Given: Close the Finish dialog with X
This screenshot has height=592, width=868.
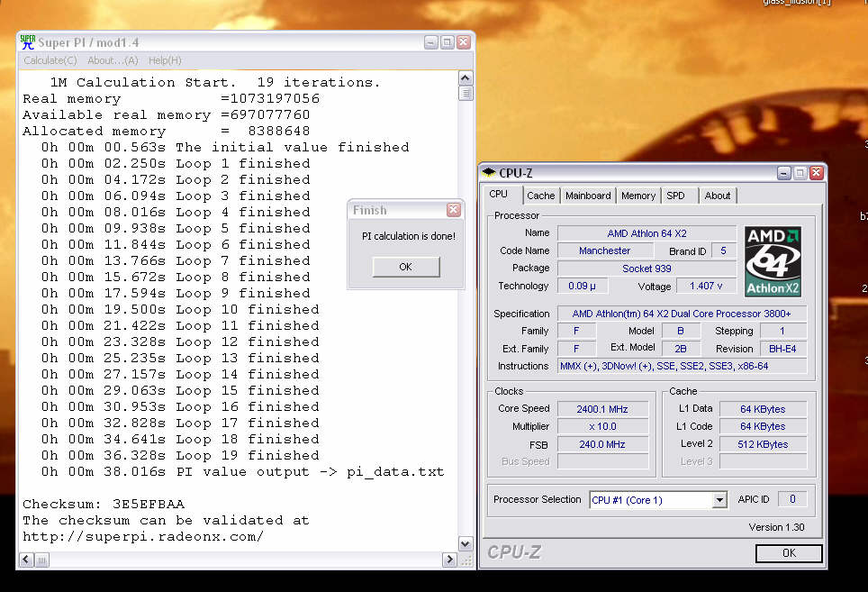Looking at the screenshot, I should [454, 210].
